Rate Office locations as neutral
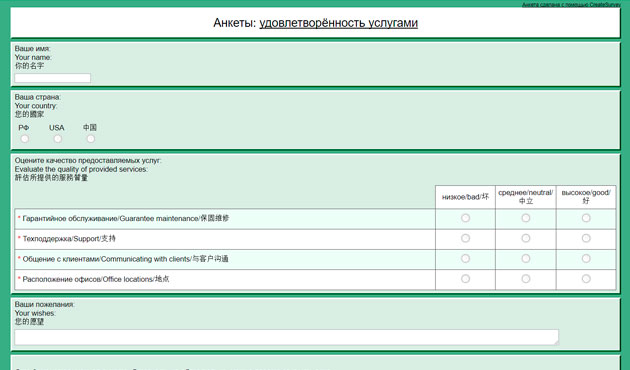 526,279
